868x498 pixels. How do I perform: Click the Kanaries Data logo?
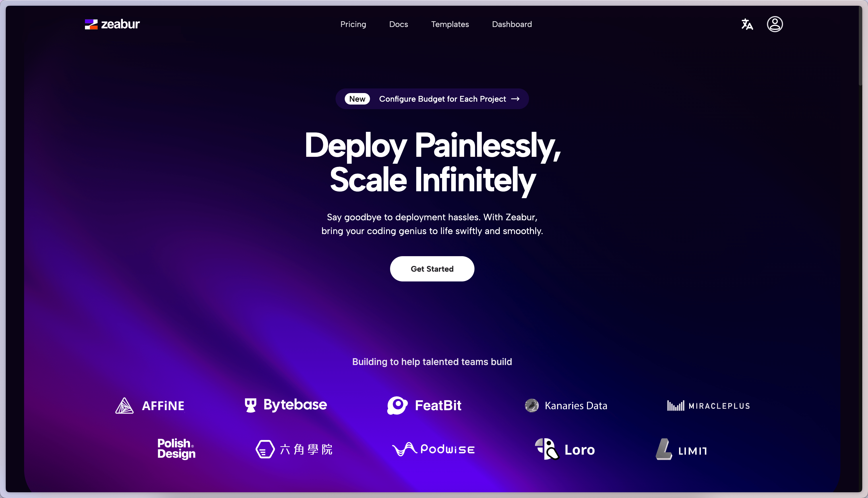pos(566,406)
